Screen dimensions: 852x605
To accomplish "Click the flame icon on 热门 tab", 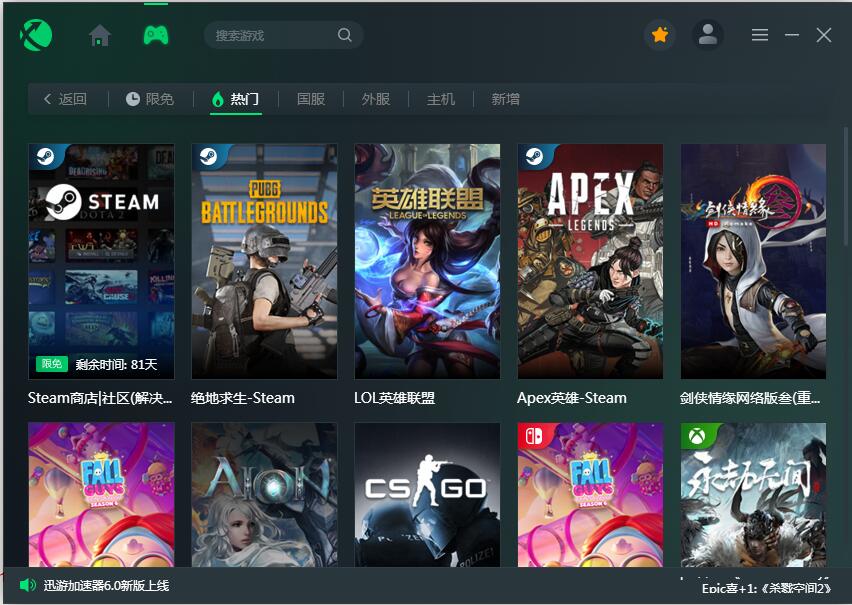I will tap(219, 98).
